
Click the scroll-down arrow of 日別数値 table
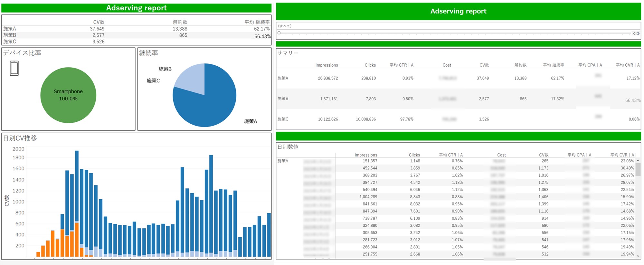(x=638, y=256)
